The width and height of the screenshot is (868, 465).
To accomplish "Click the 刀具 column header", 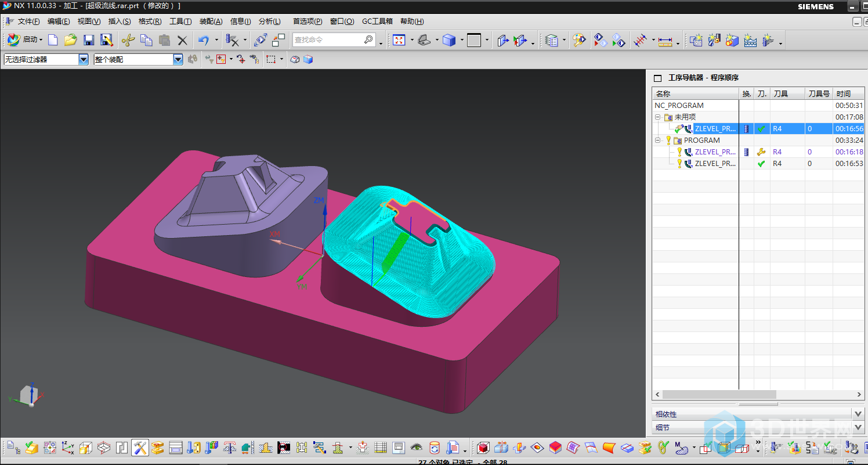I will tap(787, 93).
